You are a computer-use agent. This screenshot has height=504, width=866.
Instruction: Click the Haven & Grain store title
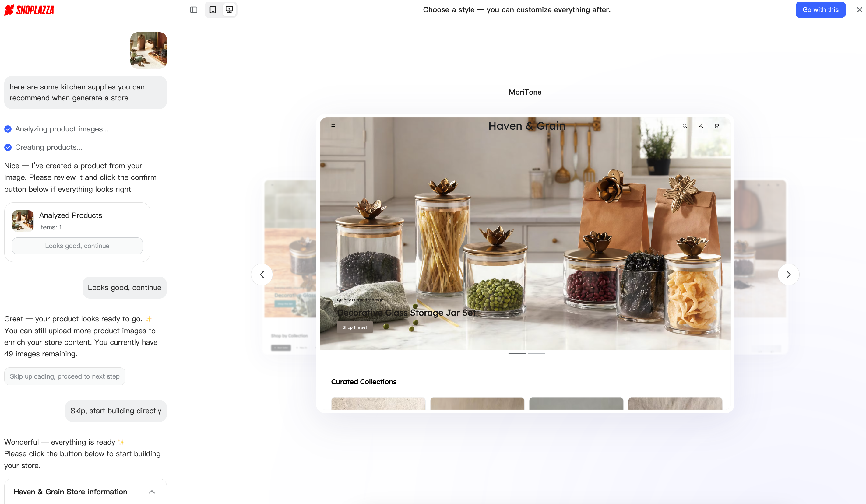coord(527,126)
